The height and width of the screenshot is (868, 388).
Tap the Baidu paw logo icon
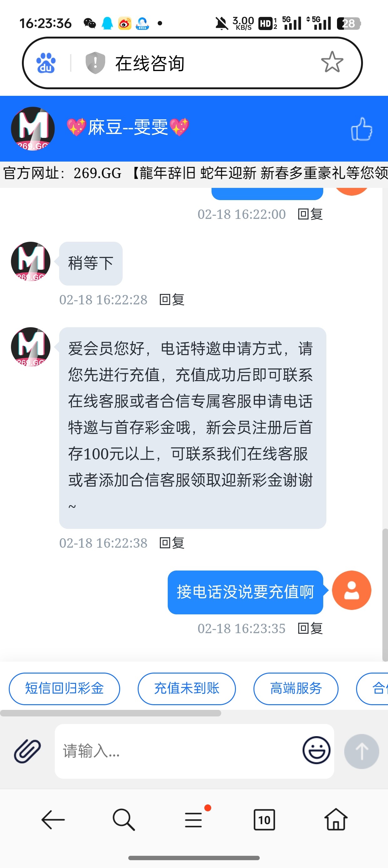click(x=46, y=63)
